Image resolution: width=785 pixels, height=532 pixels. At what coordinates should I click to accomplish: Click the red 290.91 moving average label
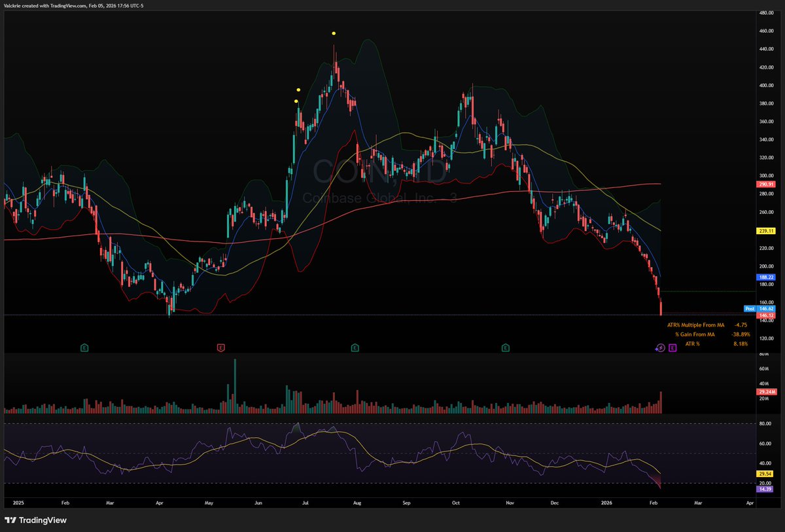[766, 185]
